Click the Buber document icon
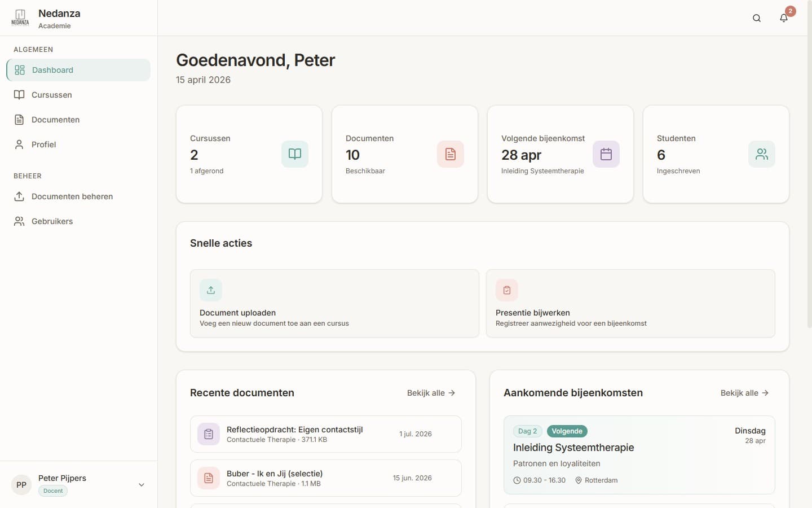This screenshot has height=508, width=812. pyautogui.click(x=209, y=478)
